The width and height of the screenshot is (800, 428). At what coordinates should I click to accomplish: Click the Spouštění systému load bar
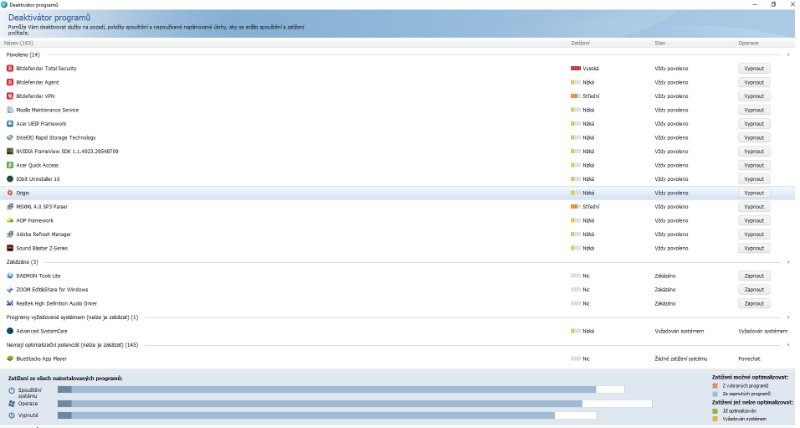pos(341,390)
